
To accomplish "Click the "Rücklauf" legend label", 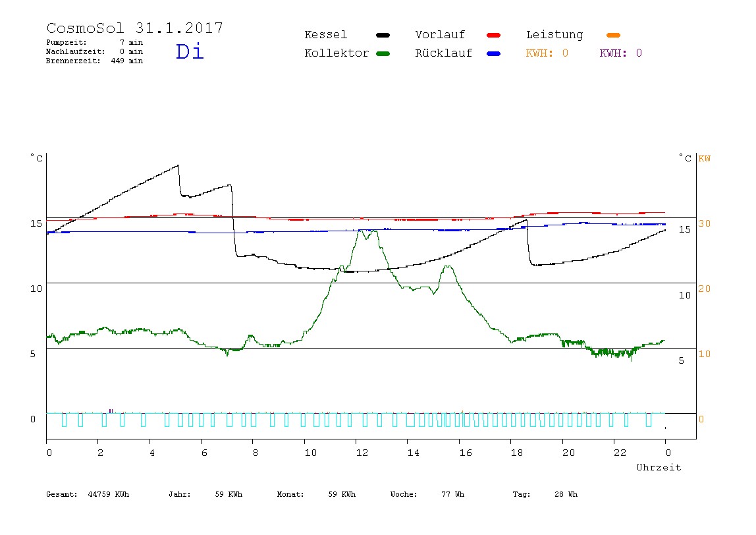I will [x=444, y=53].
